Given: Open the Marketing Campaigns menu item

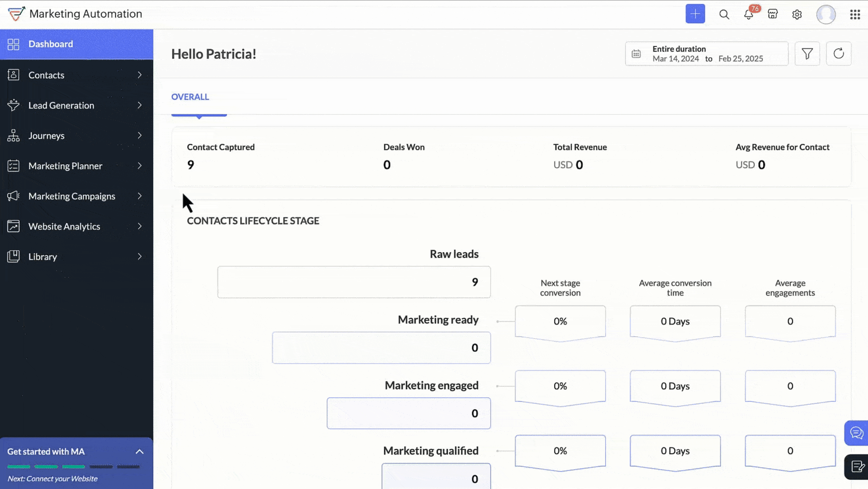Looking at the screenshot, I should point(77,196).
